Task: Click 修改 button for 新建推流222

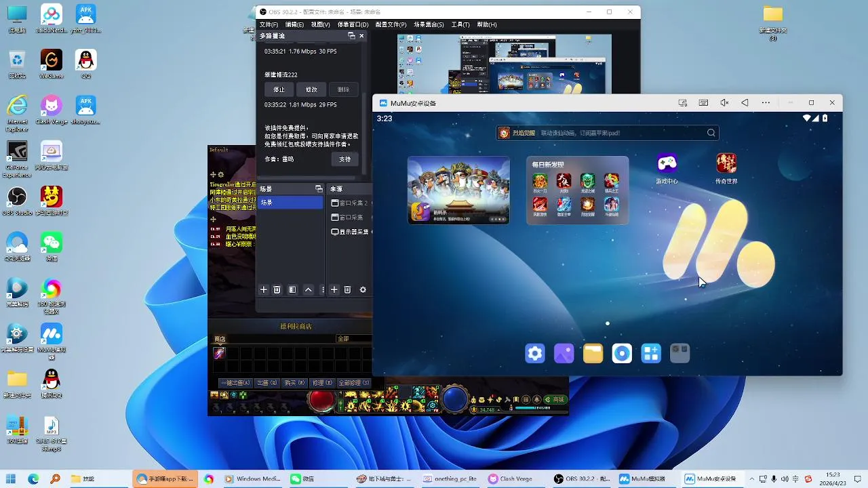Action: (311, 89)
